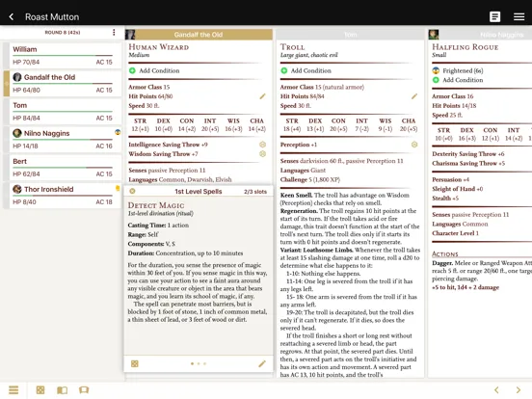
Task: Open grid view icon in bottom toolbar
Action: point(40,389)
